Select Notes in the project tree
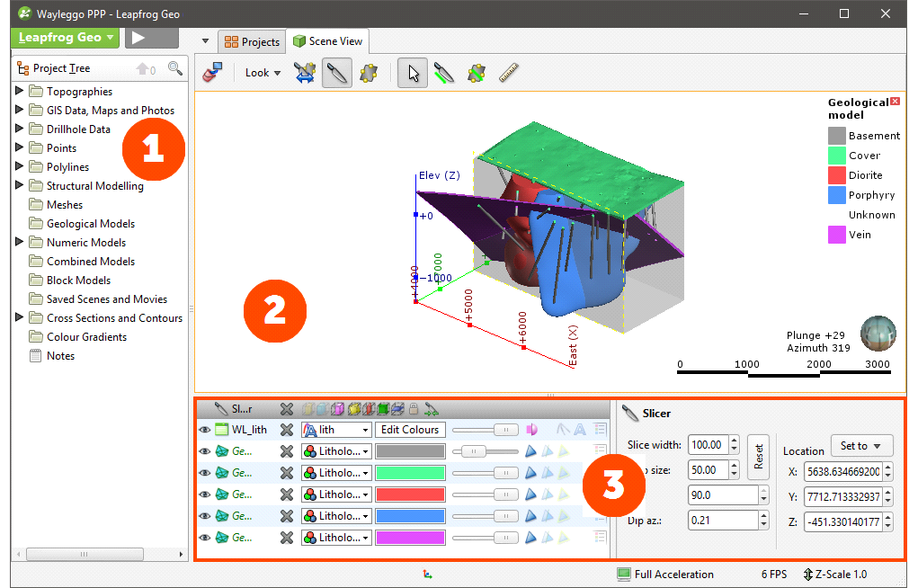The image size is (918, 588). [60, 356]
